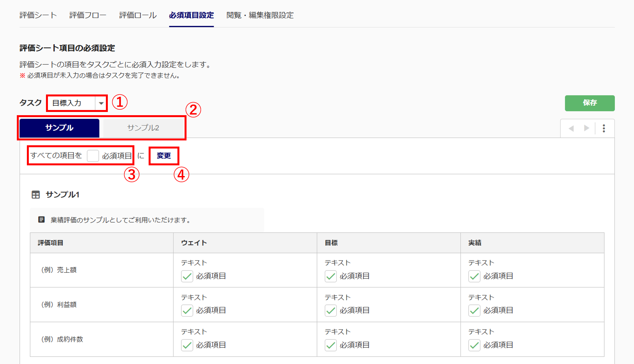The width and height of the screenshot is (634, 364).
Task: Open the three-dot more options menu
Action: (x=604, y=128)
